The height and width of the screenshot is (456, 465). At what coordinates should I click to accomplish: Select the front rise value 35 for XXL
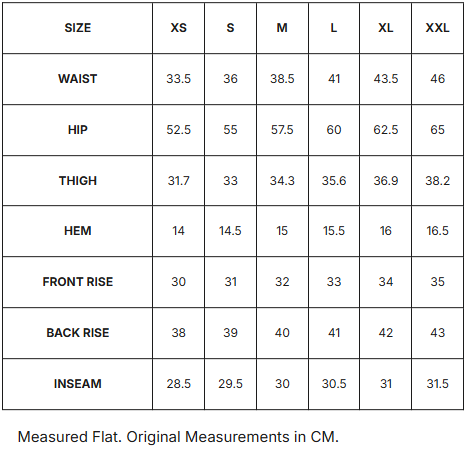click(x=437, y=282)
